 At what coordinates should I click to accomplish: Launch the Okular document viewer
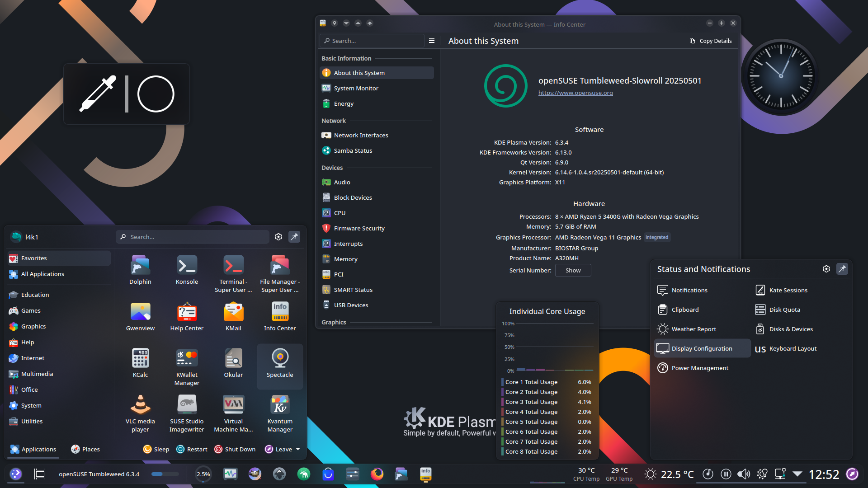tap(233, 363)
